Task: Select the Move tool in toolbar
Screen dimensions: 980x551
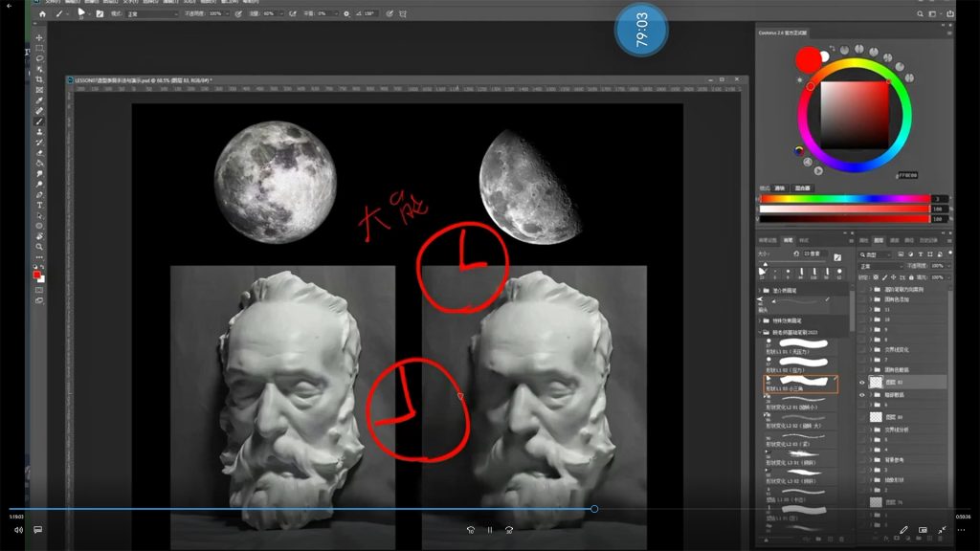Action: point(39,37)
